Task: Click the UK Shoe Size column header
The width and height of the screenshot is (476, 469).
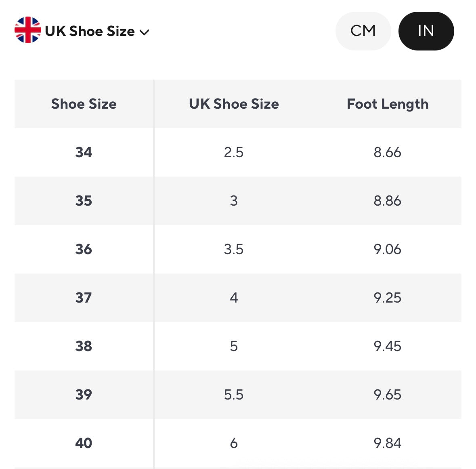Action: [x=234, y=104]
